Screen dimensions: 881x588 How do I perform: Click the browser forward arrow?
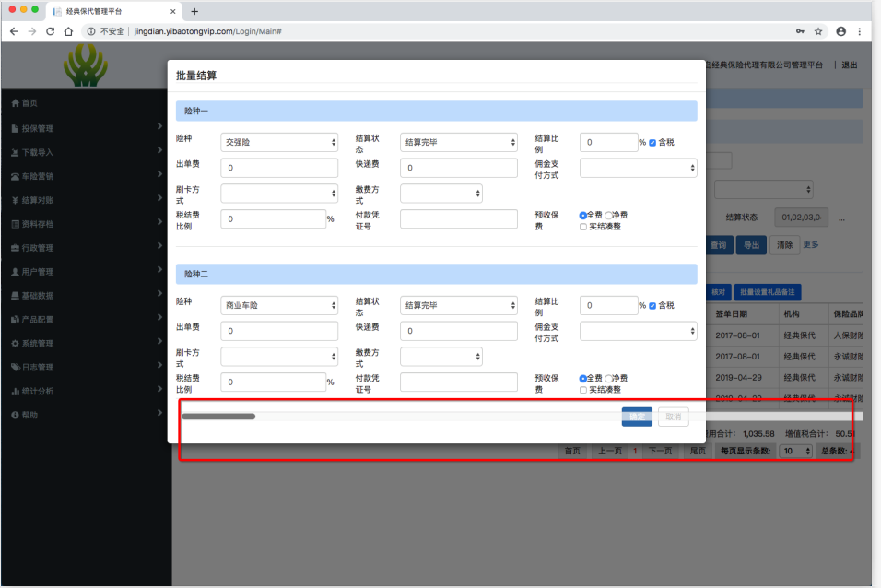(x=32, y=31)
